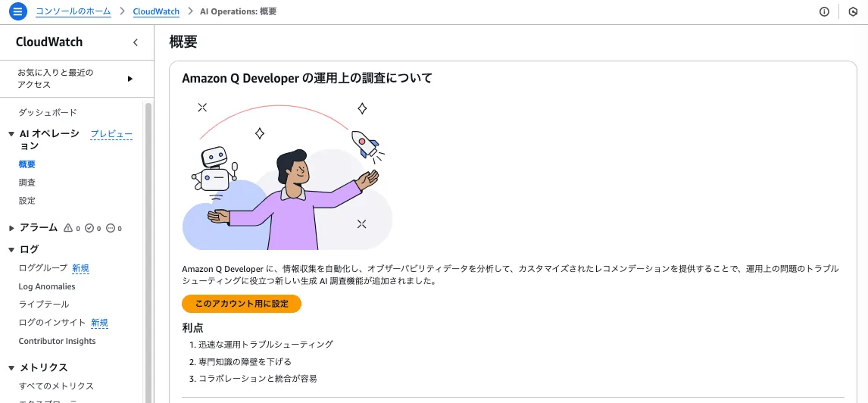This screenshot has height=403, width=868.
Task: Click the 概要 page title
Action: click(183, 42)
